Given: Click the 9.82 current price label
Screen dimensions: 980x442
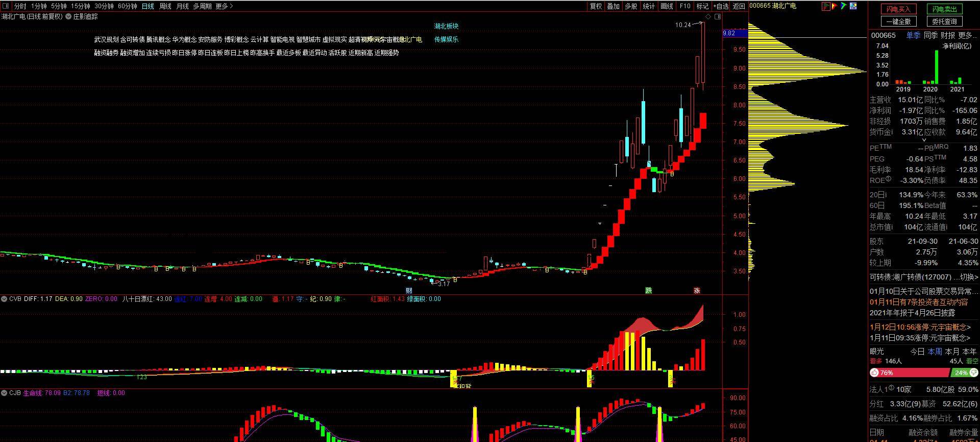Looking at the screenshot, I should [x=735, y=33].
